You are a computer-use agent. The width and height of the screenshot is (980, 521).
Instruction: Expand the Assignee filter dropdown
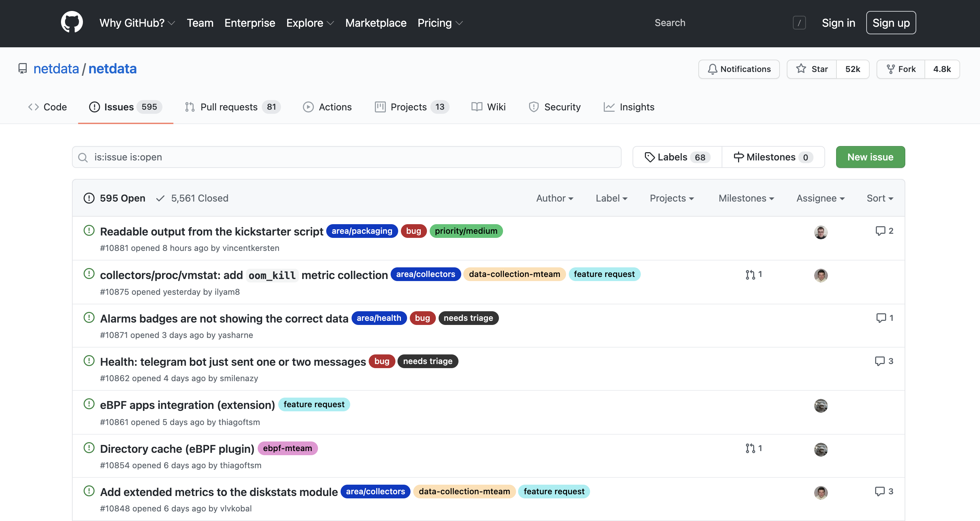[x=820, y=198]
